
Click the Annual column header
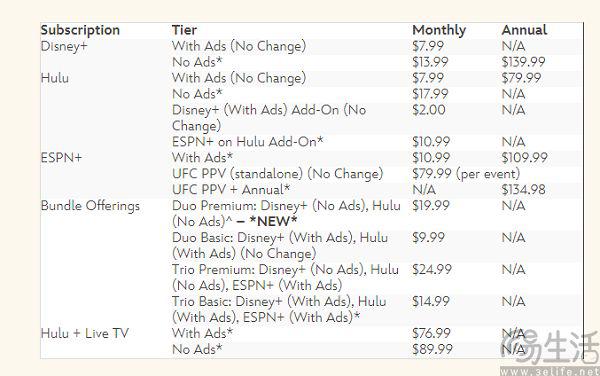coord(524,30)
